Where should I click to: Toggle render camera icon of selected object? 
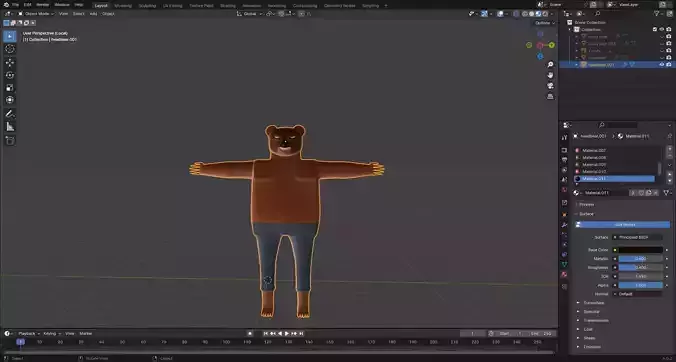pyautogui.click(x=669, y=65)
